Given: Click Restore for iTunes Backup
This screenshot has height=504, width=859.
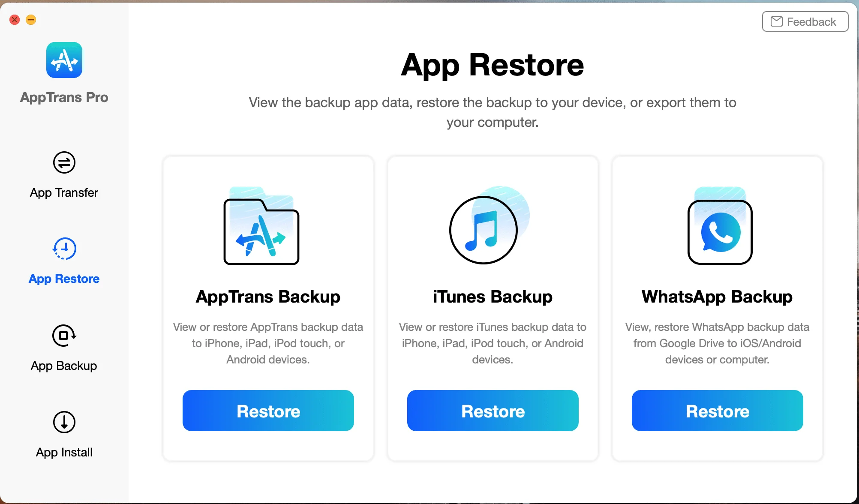Looking at the screenshot, I should click(x=493, y=411).
